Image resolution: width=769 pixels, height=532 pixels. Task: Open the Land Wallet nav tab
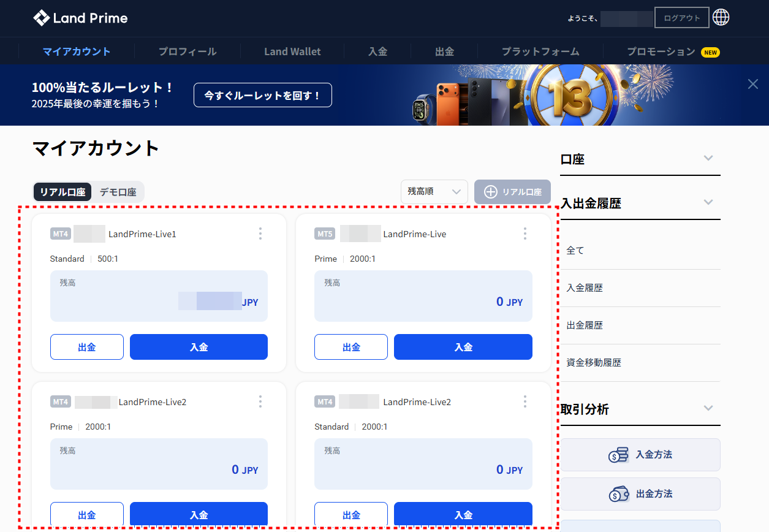click(292, 51)
